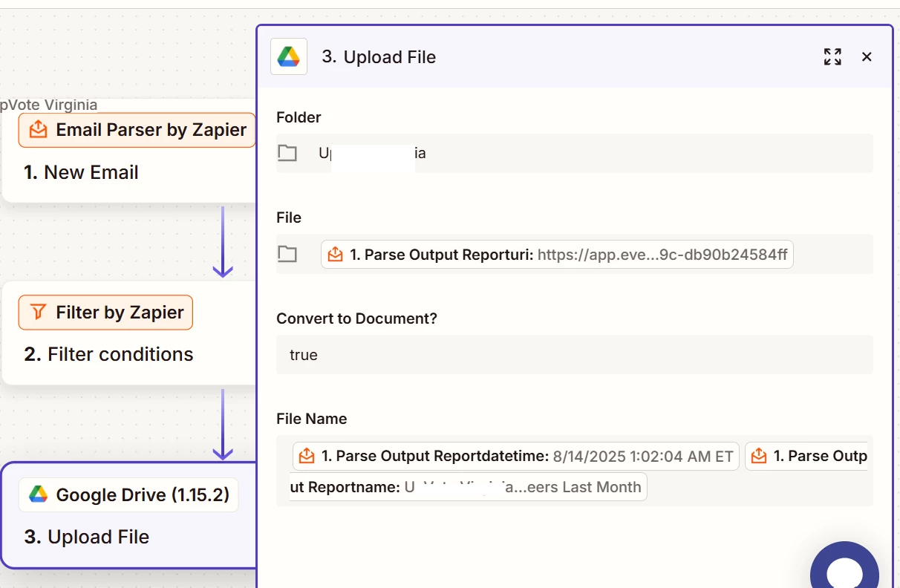Click the Filter funnel icon in step 2

coord(38,313)
